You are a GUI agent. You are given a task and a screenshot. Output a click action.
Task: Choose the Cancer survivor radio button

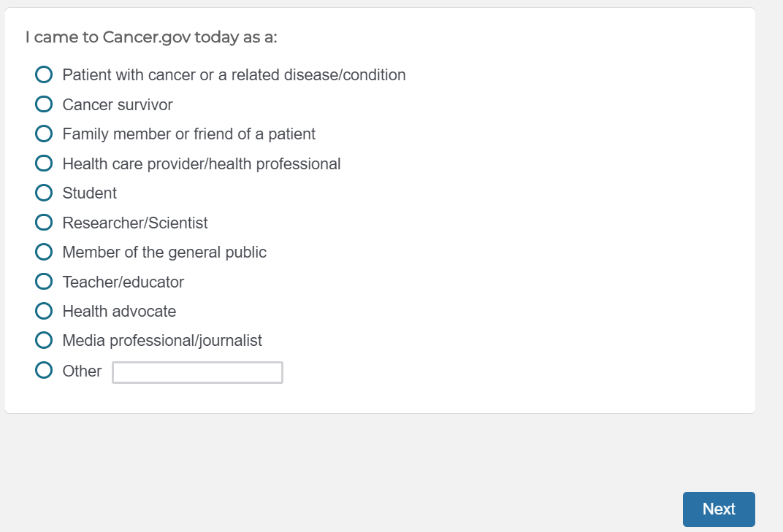click(44, 104)
